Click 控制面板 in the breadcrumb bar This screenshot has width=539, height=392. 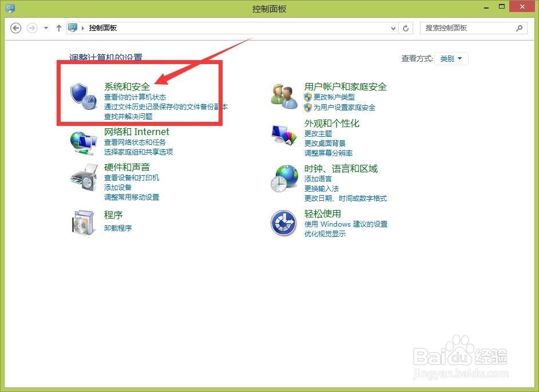click(102, 27)
